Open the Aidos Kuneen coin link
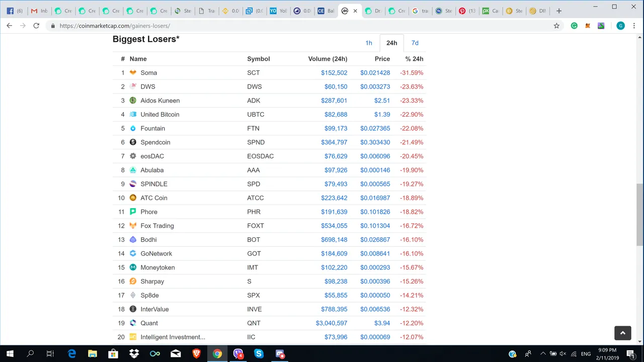The height and width of the screenshot is (362, 644). click(160, 101)
